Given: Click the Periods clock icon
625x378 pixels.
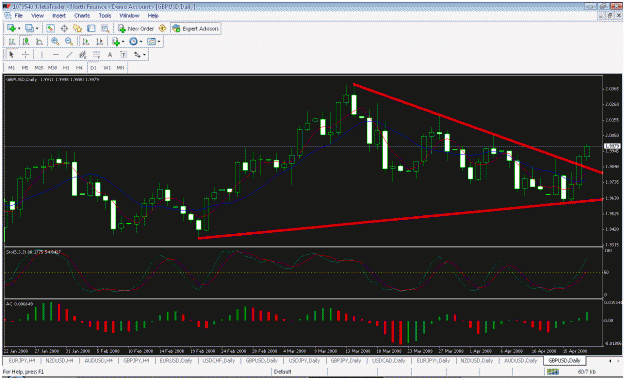Looking at the screenshot, I should click(133, 41).
